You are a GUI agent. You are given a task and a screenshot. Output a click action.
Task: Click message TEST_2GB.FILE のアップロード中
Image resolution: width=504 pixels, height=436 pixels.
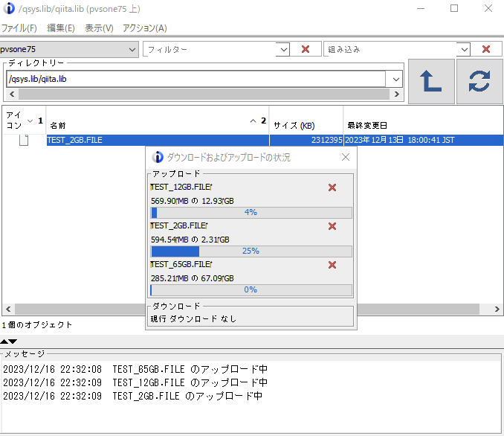pyautogui.click(x=187, y=396)
